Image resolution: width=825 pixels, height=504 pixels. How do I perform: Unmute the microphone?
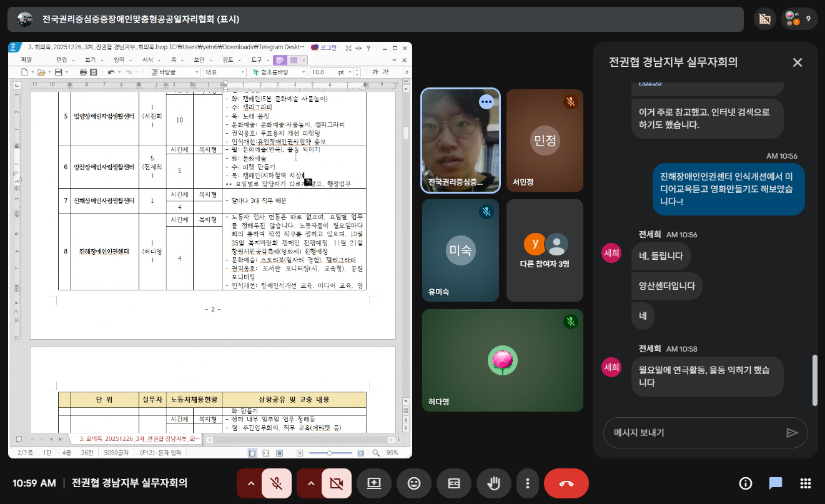(276, 483)
